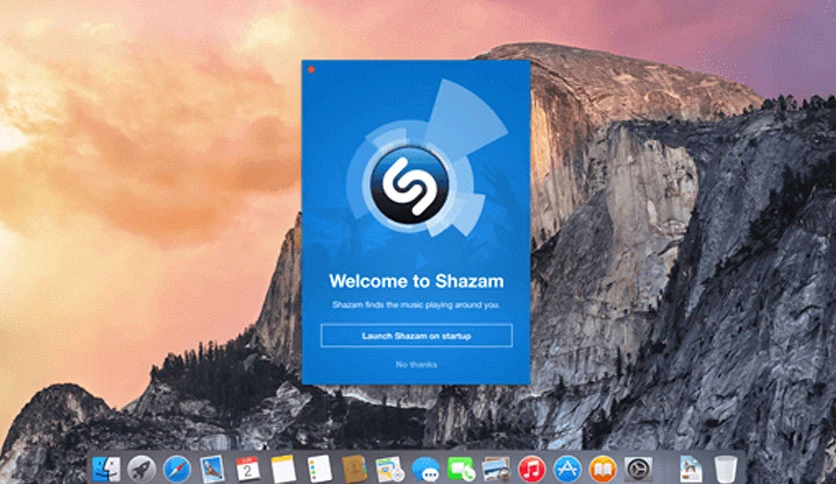The image size is (836, 484).
Task: Open the Trash in the dock
Action: click(726, 469)
